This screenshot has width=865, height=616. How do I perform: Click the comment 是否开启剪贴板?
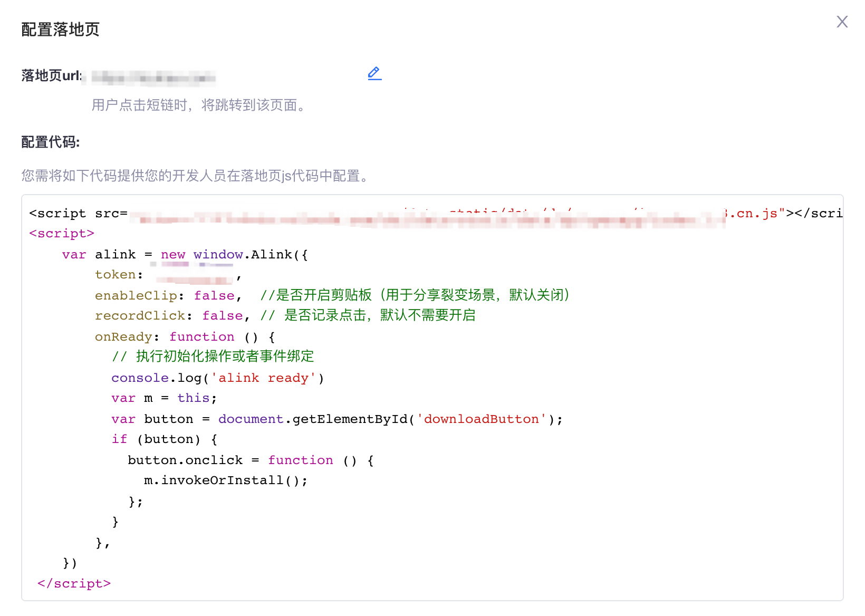pos(415,295)
